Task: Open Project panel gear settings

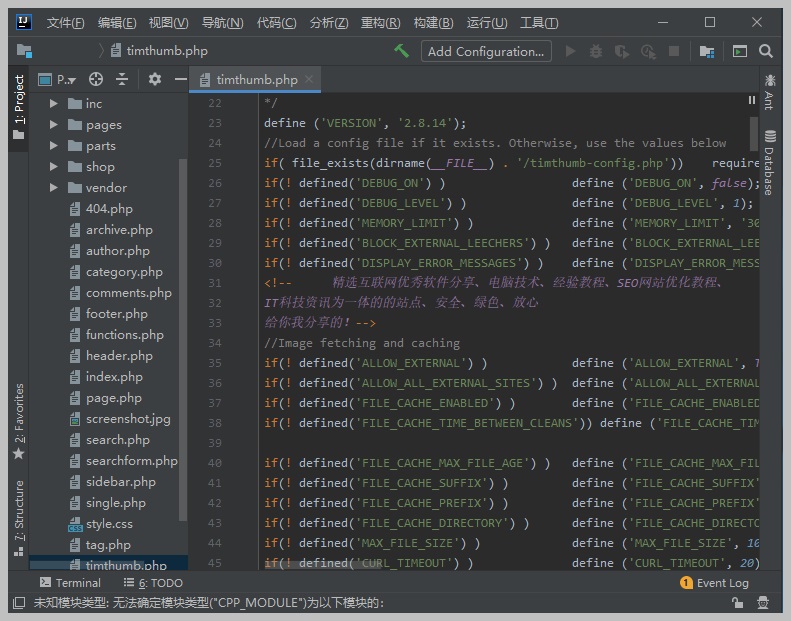Action: 154,79
